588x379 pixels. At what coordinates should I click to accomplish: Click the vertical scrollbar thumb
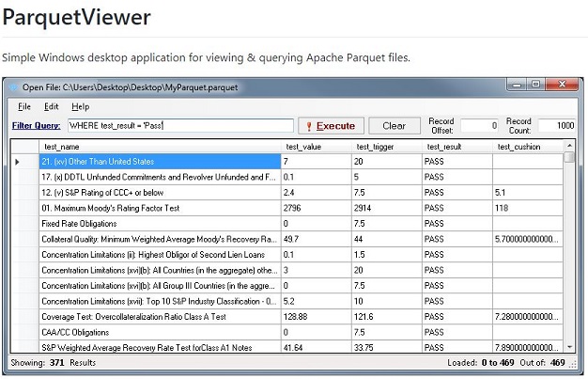click(x=569, y=157)
